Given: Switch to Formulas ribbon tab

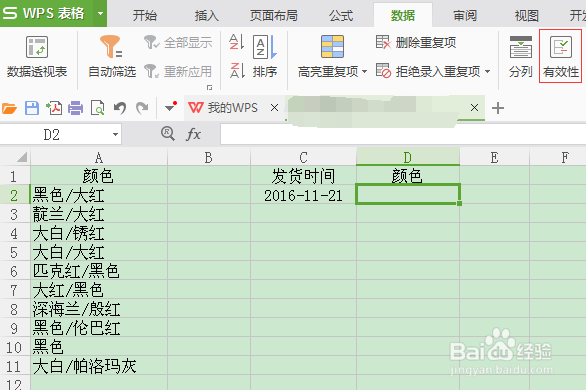Looking at the screenshot, I should click(x=341, y=16).
